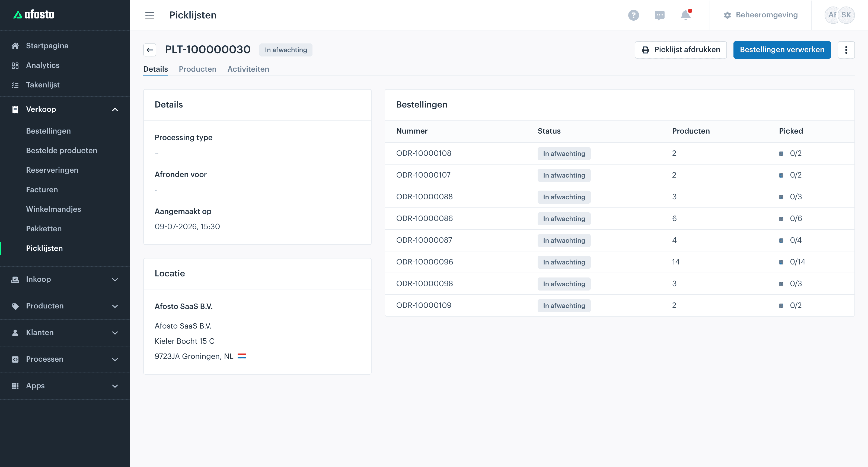Viewport: 868px width, 467px height.
Task: Click the PLT-100000030 title
Action: [x=208, y=50]
